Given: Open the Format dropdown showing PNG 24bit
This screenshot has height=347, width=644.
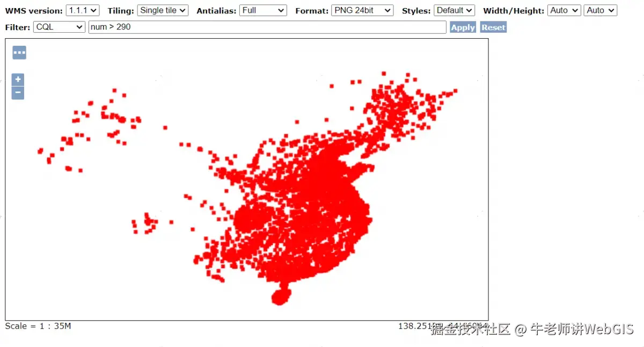Looking at the screenshot, I should tap(362, 10).
